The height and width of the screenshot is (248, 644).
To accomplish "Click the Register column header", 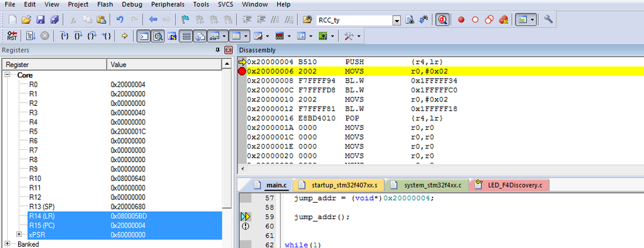I will (55, 65).
